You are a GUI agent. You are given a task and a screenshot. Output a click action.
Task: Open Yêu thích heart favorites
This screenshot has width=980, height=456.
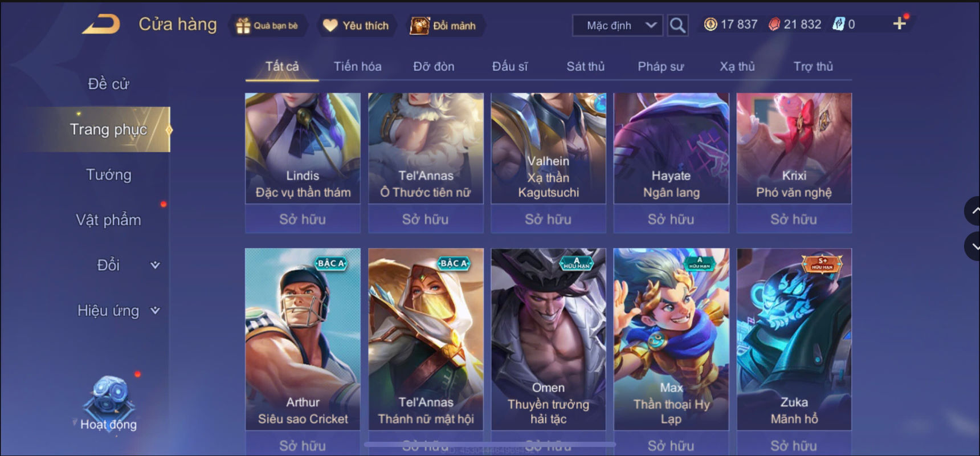[330, 25]
